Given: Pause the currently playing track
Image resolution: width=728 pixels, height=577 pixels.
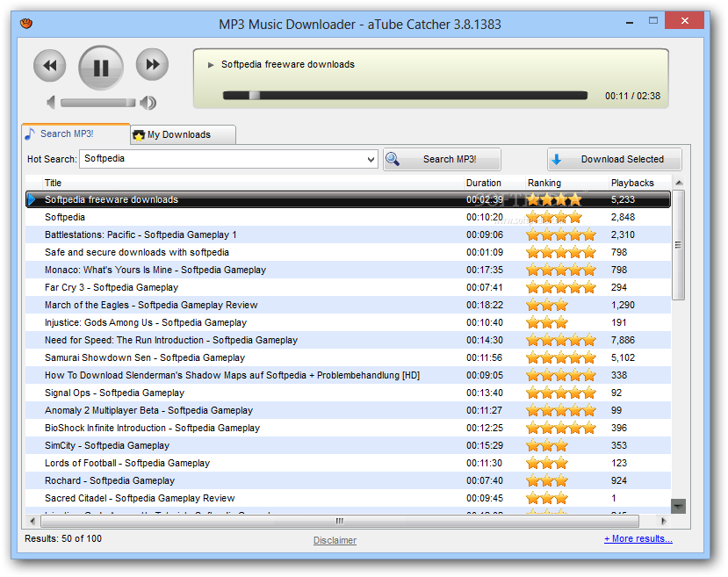Looking at the screenshot, I should [101, 68].
